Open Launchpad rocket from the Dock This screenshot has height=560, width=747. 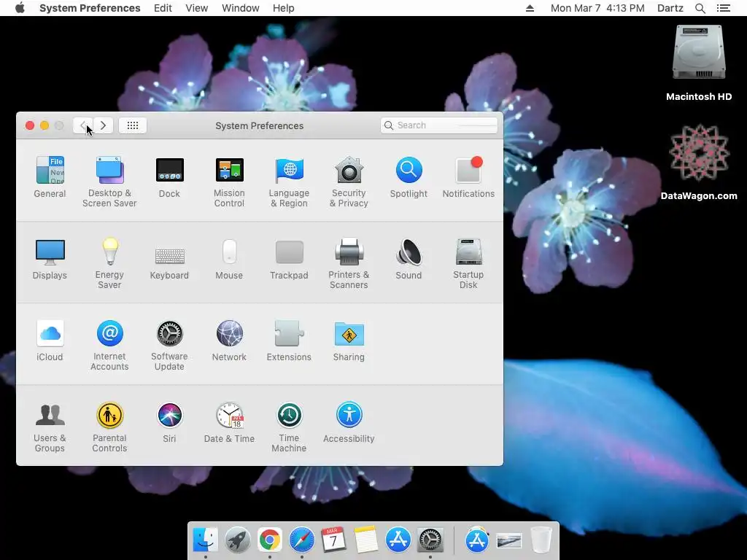237,540
